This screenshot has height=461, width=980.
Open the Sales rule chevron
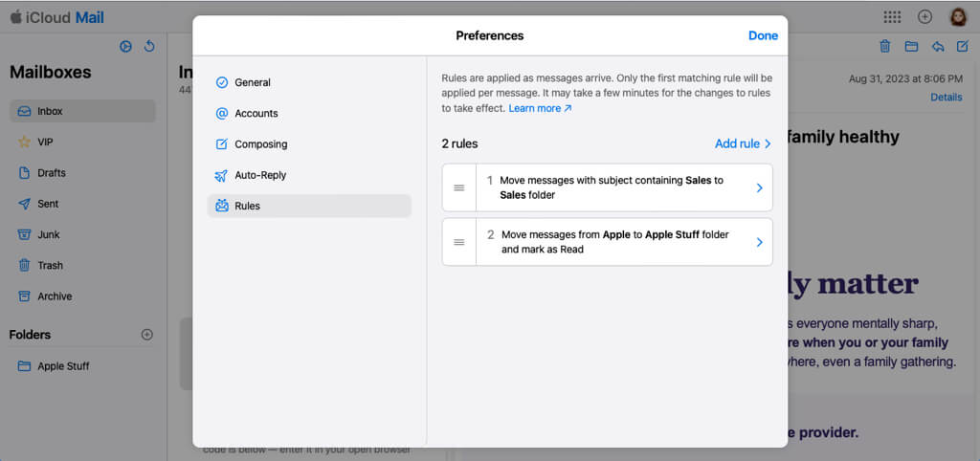[759, 188]
